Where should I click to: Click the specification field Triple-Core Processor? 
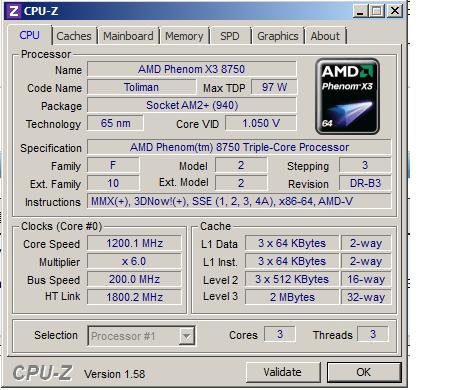pyautogui.click(x=239, y=147)
